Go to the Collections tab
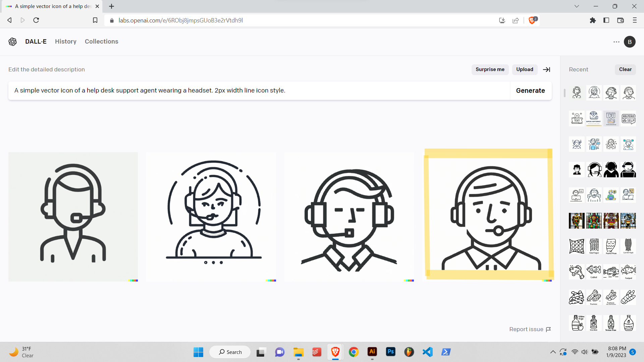644x362 pixels. click(x=101, y=42)
